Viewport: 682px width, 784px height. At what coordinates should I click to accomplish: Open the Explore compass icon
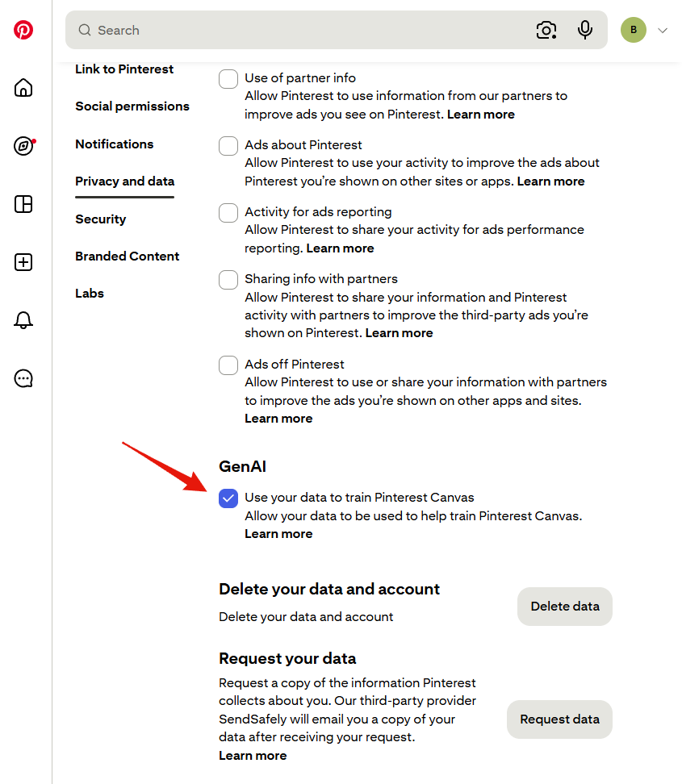pos(23,146)
